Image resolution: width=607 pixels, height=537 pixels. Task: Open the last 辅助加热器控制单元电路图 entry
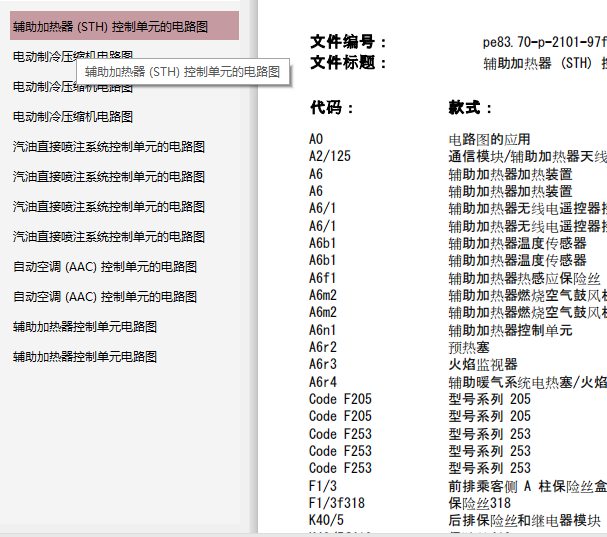(x=85, y=357)
